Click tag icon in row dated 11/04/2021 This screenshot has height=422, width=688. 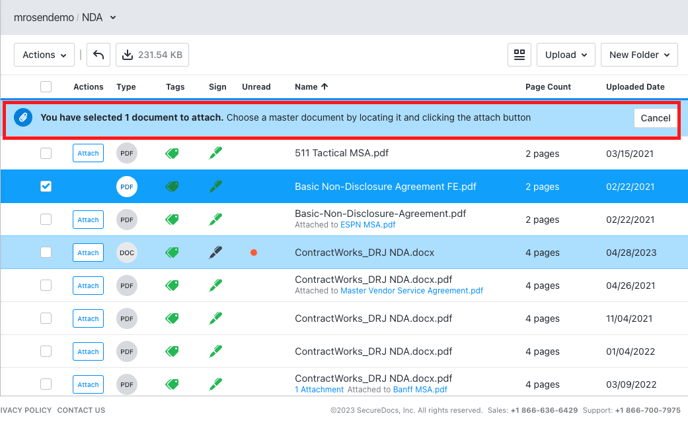pyautogui.click(x=172, y=318)
